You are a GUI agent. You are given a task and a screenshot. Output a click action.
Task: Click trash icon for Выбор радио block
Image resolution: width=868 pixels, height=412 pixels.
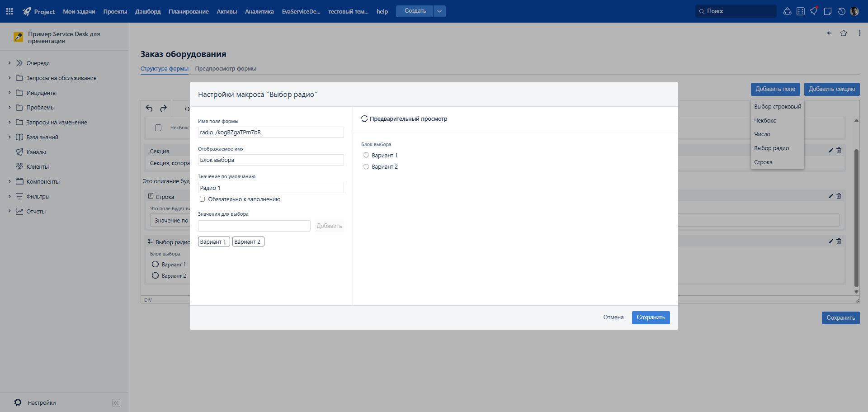click(x=839, y=241)
